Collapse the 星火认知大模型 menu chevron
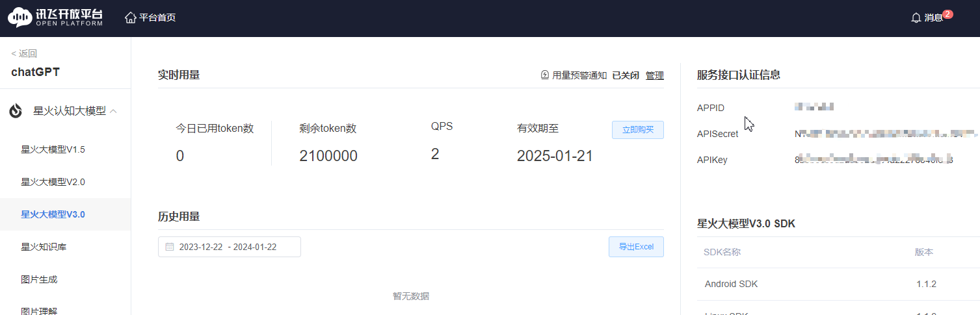The height and width of the screenshot is (315, 980). (x=114, y=111)
